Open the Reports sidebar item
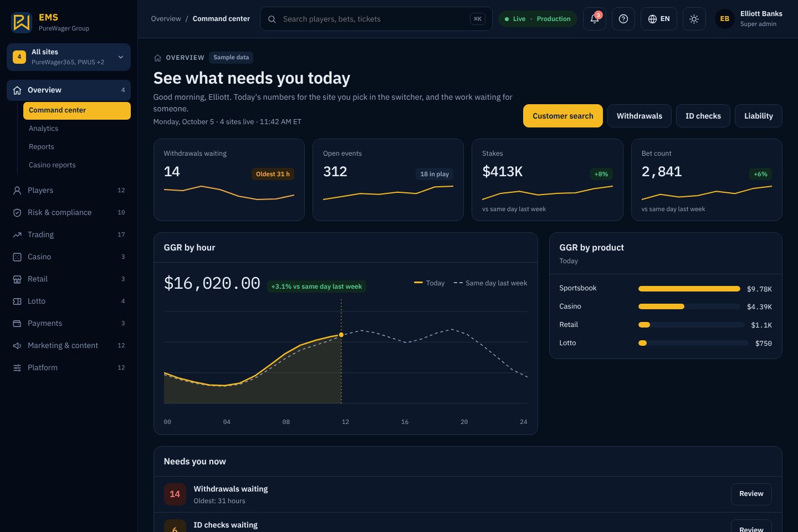The image size is (798, 532). tap(77, 147)
